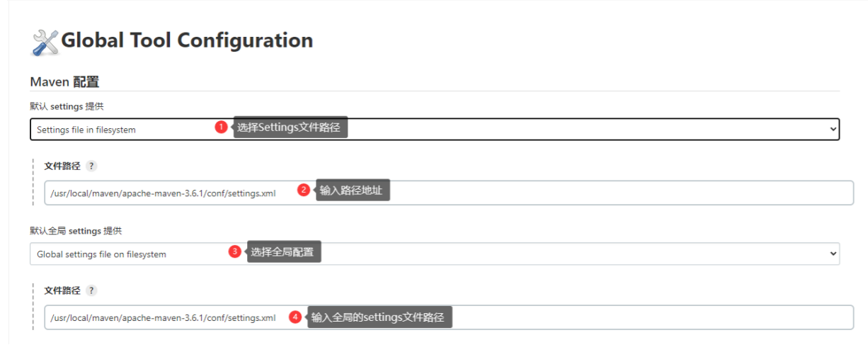The height and width of the screenshot is (357, 868).
Task: Click the 默认全局 settings 提供 label
Action: click(76, 231)
